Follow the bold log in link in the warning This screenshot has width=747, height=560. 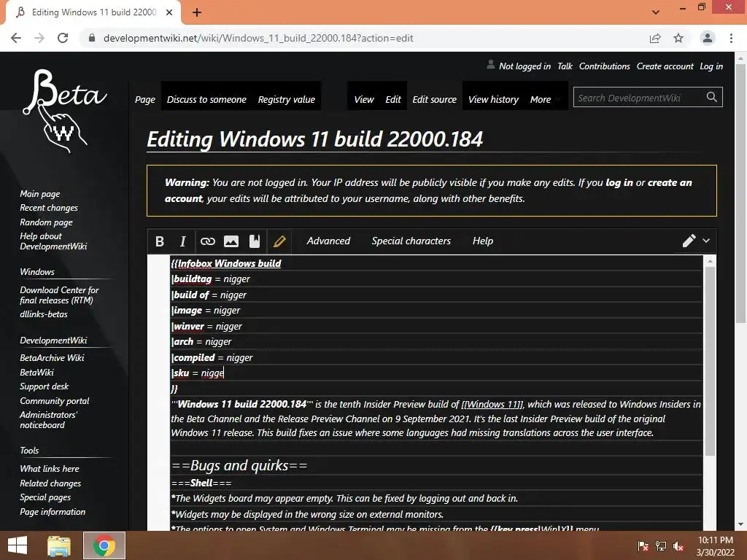[x=619, y=182]
